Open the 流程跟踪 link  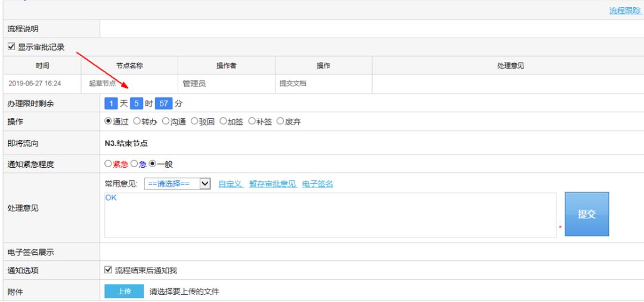click(625, 11)
